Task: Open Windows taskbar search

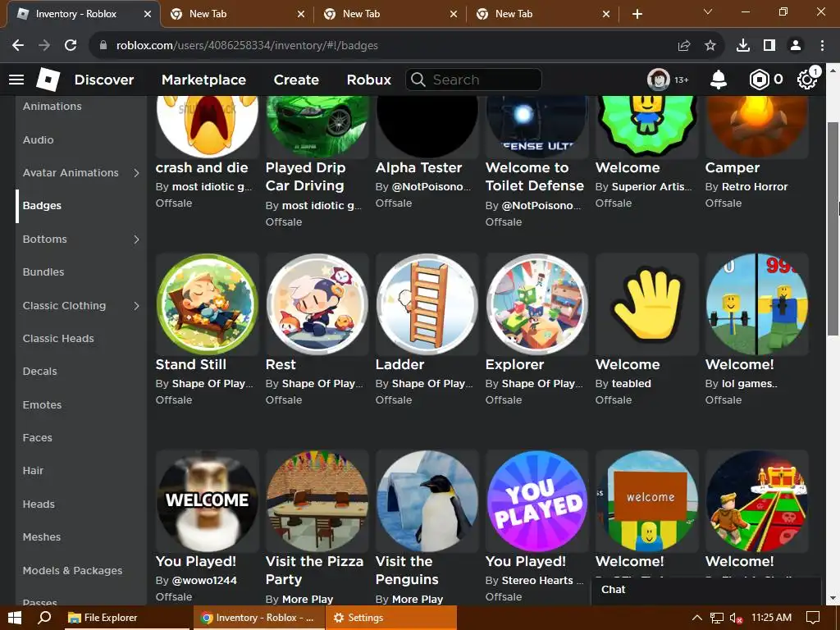Action: [x=44, y=618]
